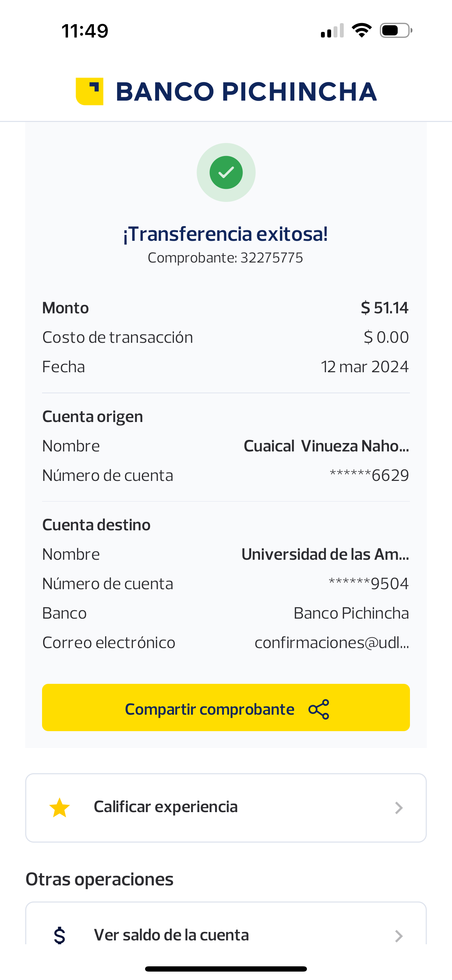
Task: Tap the home indicator bar at bottom
Action: pyautogui.click(x=226, y=968)
